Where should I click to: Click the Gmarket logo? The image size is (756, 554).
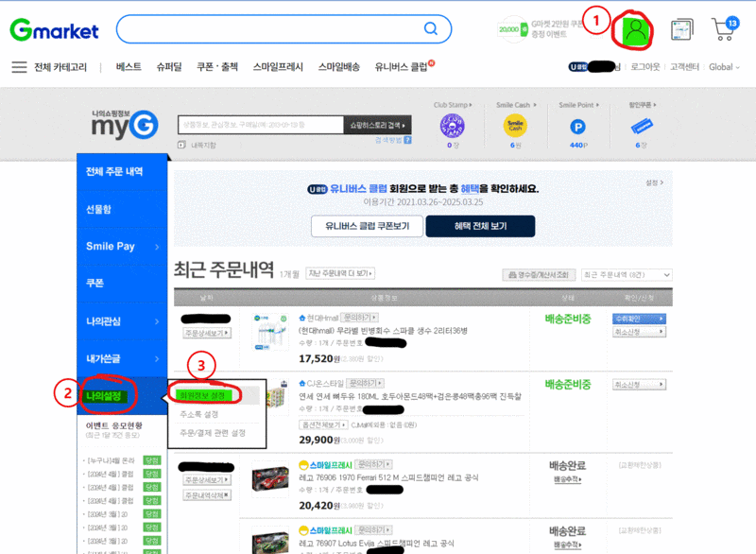(x=54, y=30)
